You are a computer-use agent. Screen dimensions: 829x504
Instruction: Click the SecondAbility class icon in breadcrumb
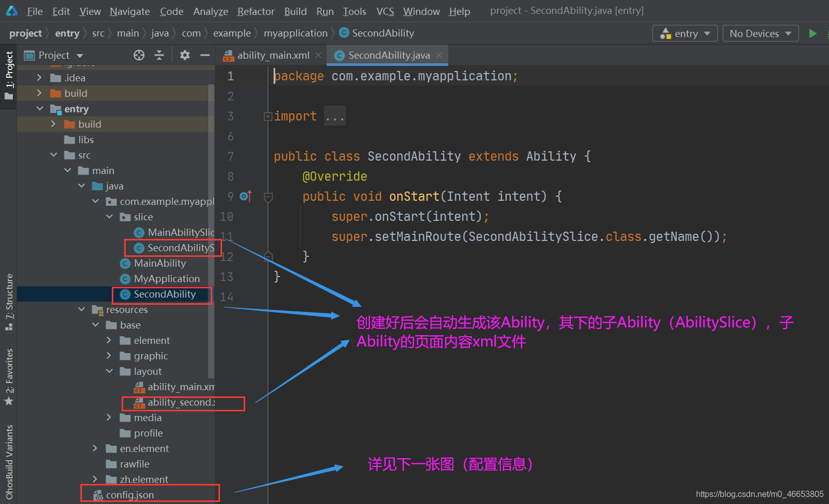(344, 33)
